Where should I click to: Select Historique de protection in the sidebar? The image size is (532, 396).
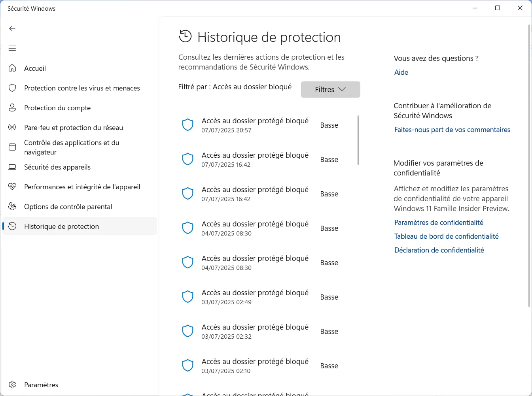pos(61,226)
